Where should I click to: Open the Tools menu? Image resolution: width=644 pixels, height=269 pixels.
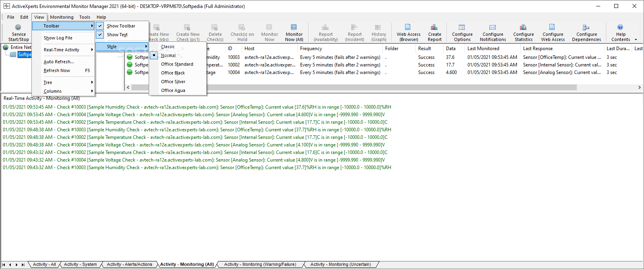tap(85, 17)
